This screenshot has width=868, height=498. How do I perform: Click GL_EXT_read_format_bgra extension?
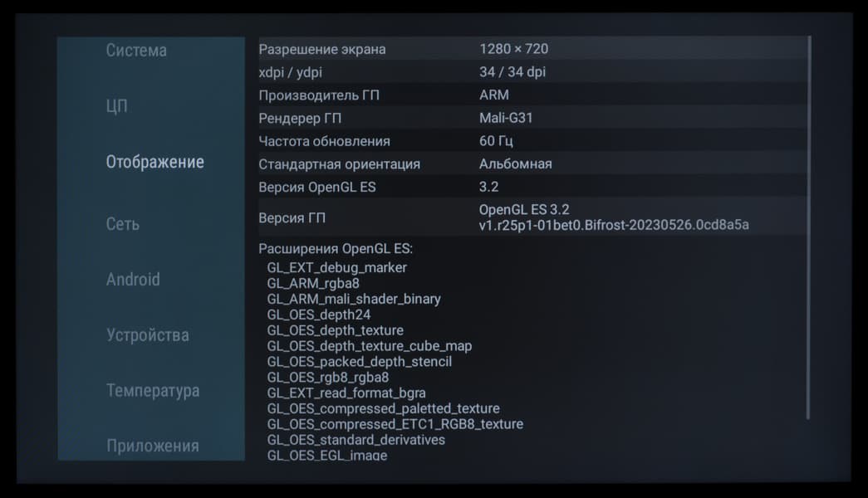346,393
